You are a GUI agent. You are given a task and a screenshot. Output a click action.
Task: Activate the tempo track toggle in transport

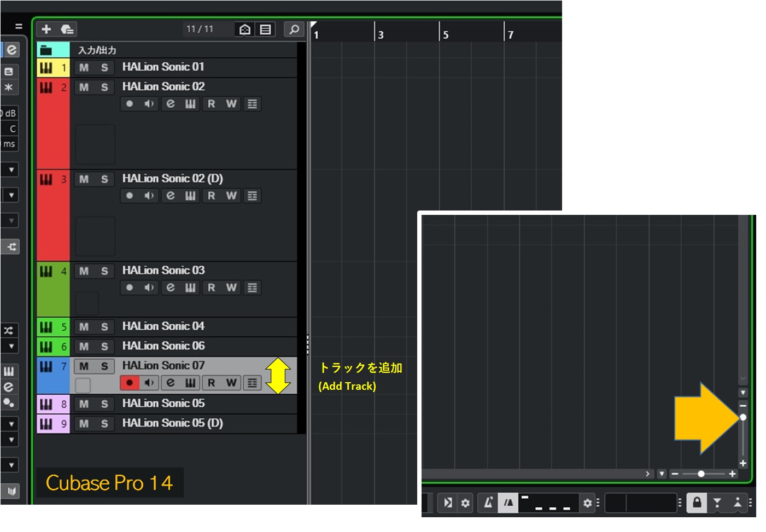click(x=508, y=502)
